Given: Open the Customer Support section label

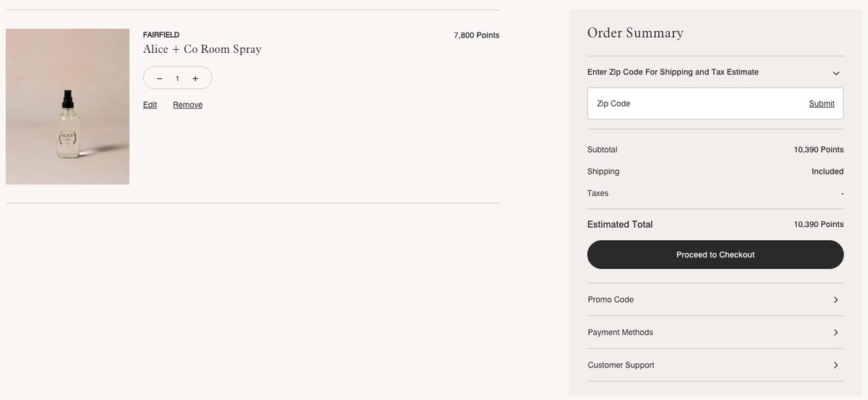Looking at the screenshot, I should pyautogui.click(x=621, y=365).
